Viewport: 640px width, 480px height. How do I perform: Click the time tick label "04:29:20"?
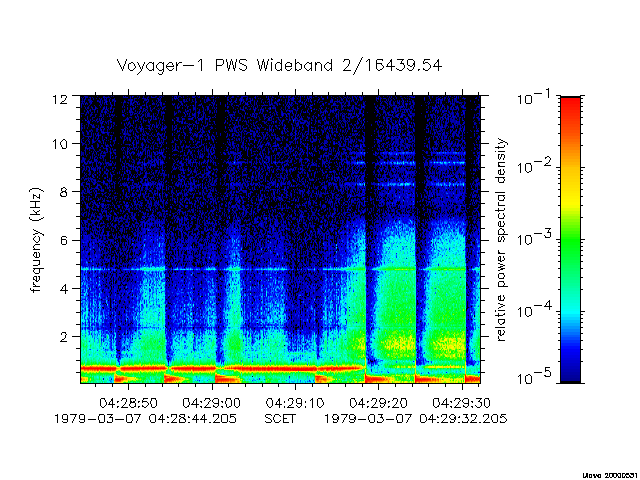pyautogui.click(x=378, y=403)
